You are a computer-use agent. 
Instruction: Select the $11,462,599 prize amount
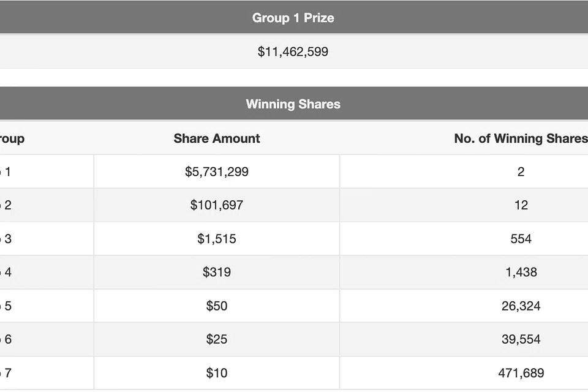[x=293, y=51]
